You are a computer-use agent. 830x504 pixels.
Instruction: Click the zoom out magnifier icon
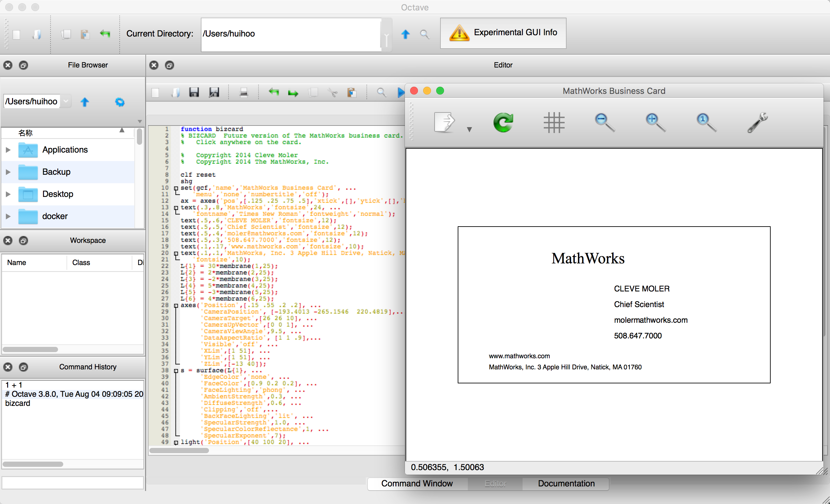[x=604, y=122]
